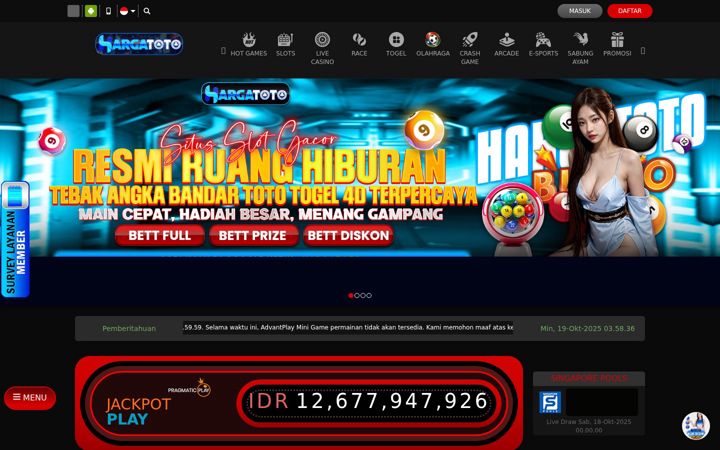Open the OLAHRAGA sports category
The width and height of the screenshot is (720, 450).
[x=433, y=45]
